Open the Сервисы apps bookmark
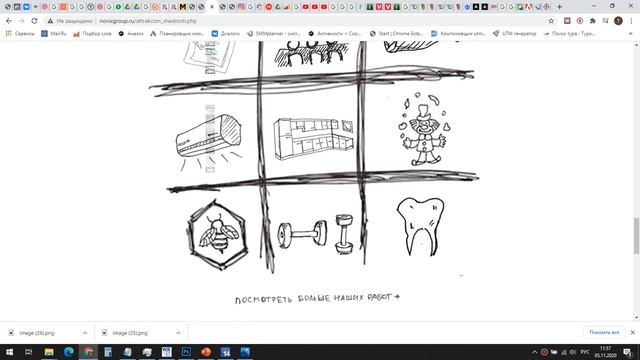This screenshot has height=360, width=640. 20,33
